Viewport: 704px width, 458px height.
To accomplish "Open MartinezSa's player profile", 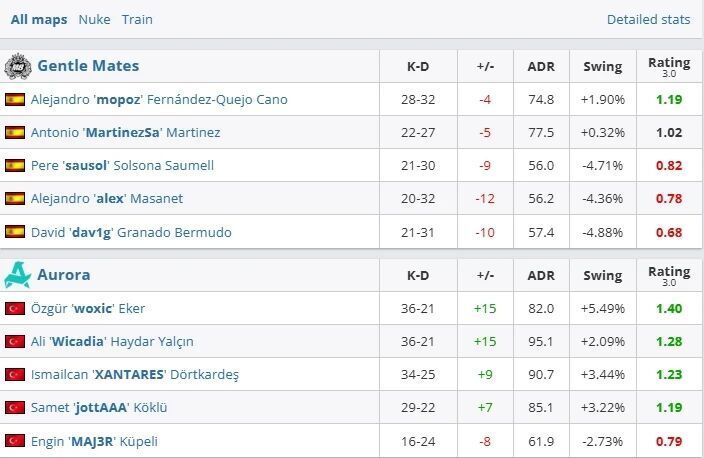I will [x=125, y=132].
